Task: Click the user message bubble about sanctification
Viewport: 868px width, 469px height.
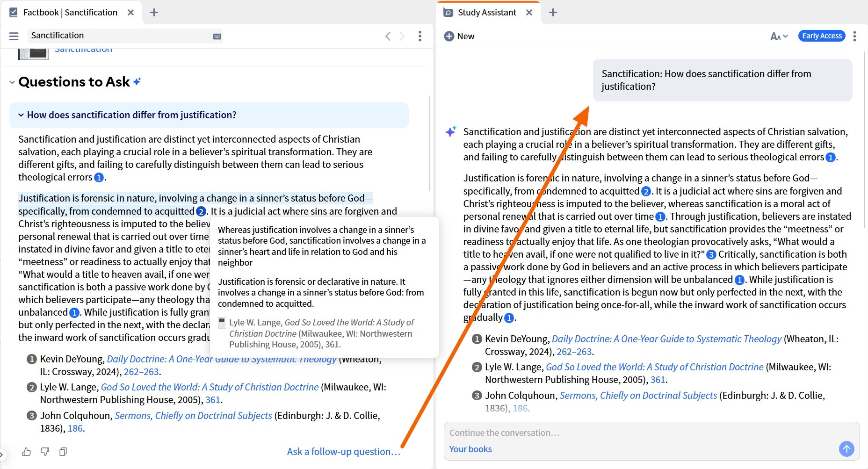Action: click(723, 80)
